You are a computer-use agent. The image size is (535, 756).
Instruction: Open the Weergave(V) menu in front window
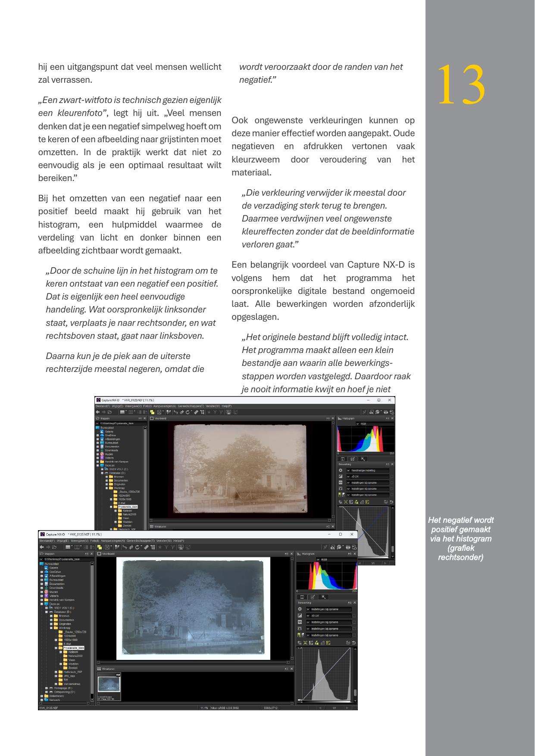(79, 540)
